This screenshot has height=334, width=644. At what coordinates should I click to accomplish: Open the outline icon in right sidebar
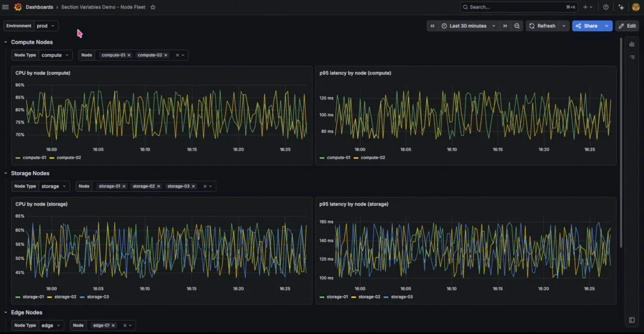632,57
